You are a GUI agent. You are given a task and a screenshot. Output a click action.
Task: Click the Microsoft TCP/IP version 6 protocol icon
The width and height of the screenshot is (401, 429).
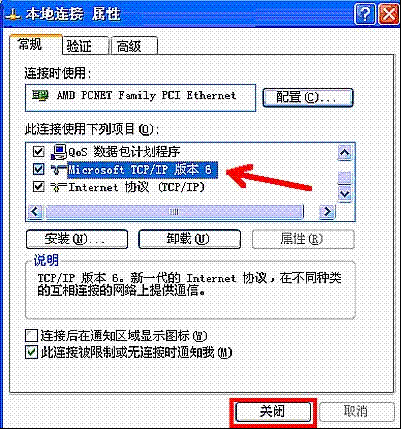tap(59, 170)
